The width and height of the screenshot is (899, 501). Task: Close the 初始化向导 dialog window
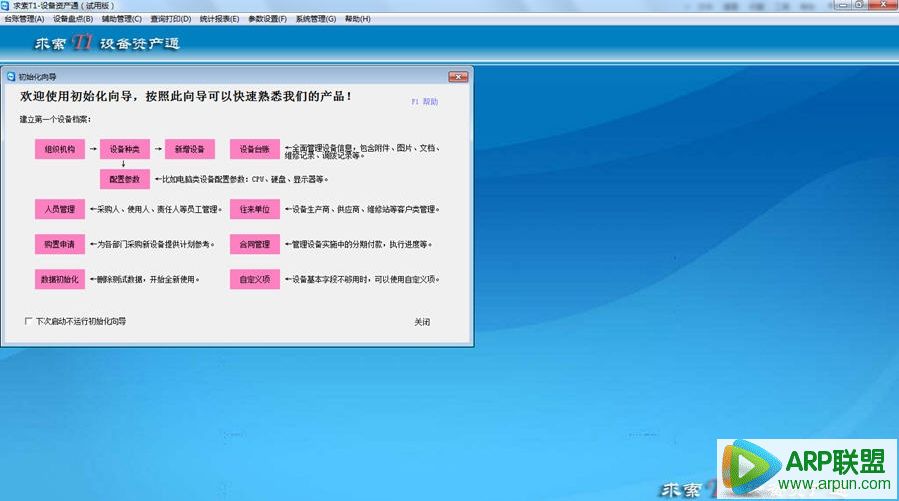(x=458, y=76)
